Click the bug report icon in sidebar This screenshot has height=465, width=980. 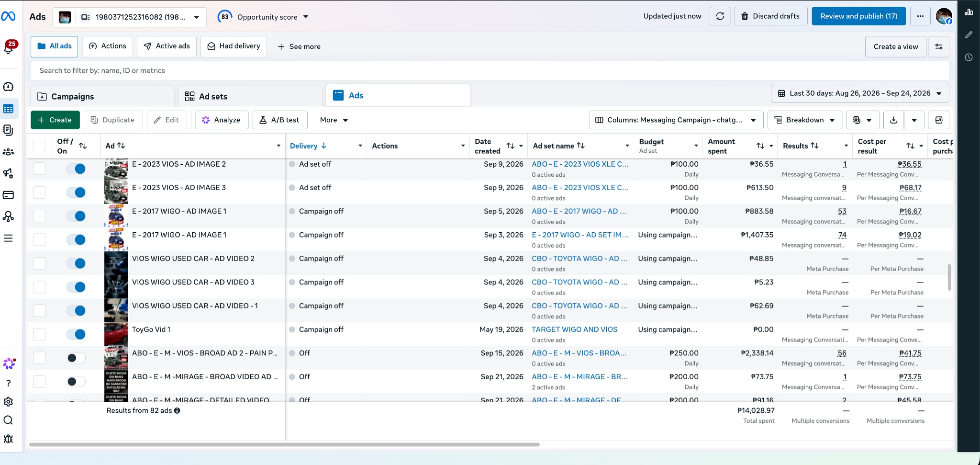[8, 439]
